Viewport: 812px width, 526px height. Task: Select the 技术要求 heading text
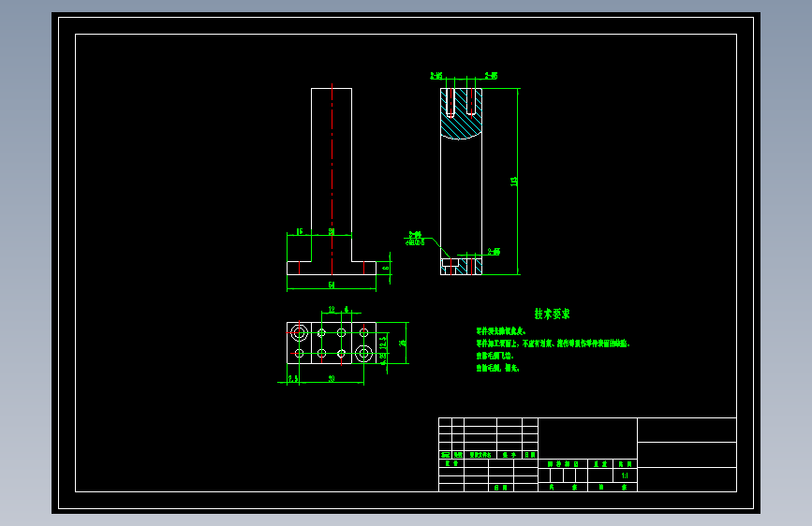(552, 314)
